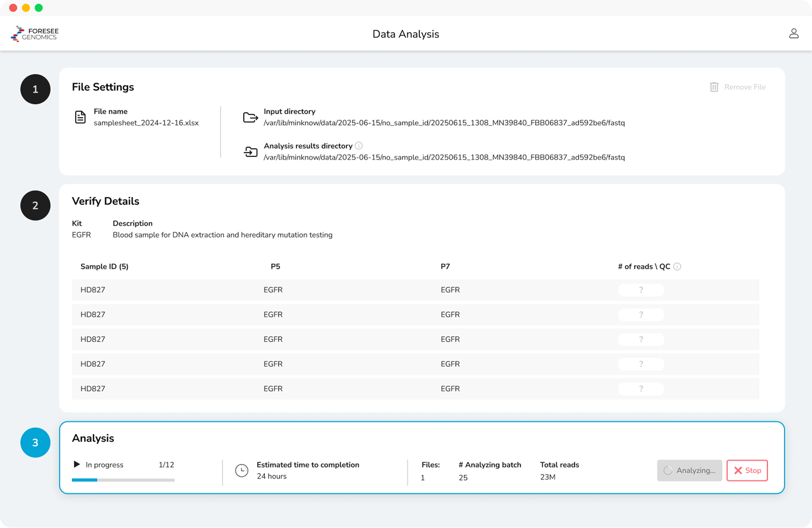Click the Data Analysis page title
812x528 pixels.
[406, 34]
